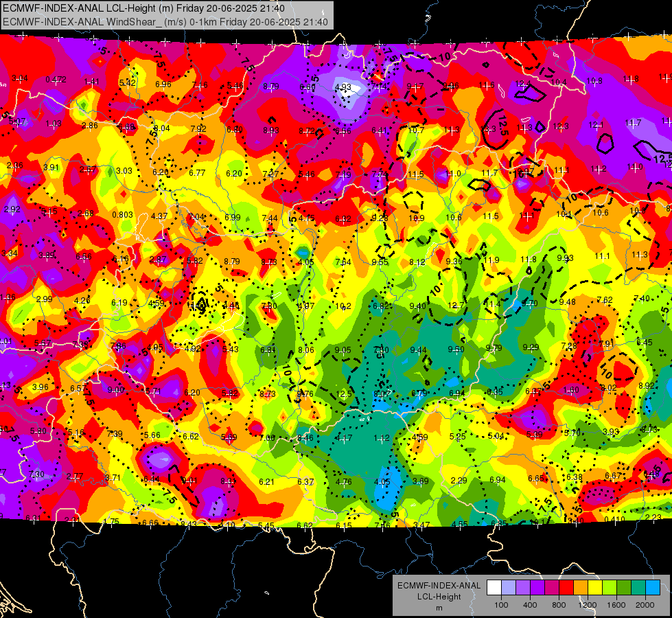Click the wind shear value "2.23"
Viewport: 672px width, 618px height.
click(x=653, y=517)
